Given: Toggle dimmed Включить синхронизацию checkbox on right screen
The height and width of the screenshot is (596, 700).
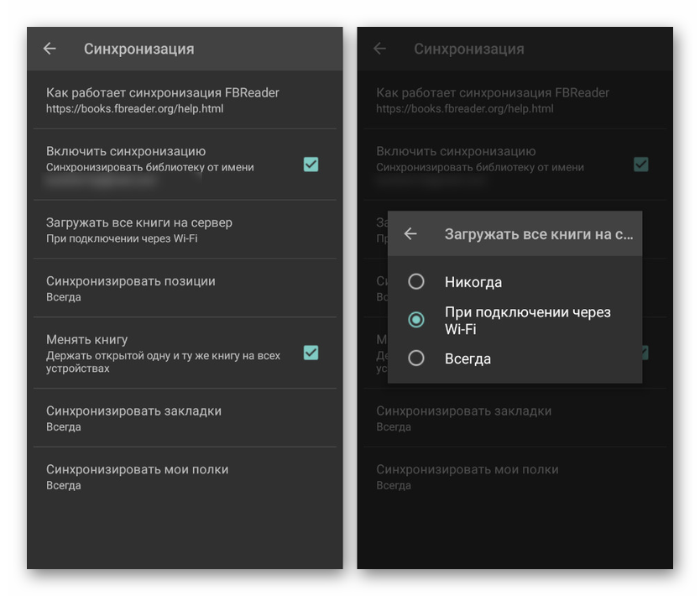Looking at the screenshot, I should [641, 165].
